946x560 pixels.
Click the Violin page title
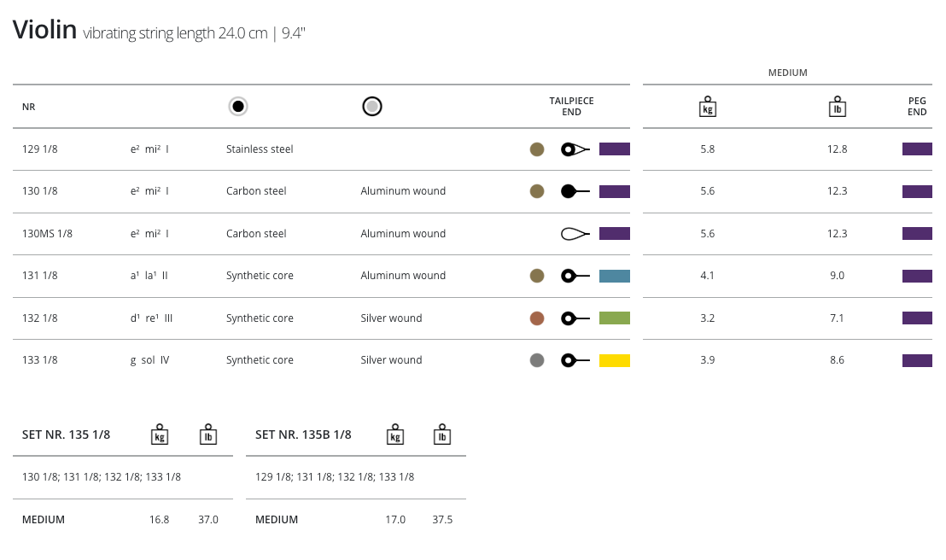[44, 30]
